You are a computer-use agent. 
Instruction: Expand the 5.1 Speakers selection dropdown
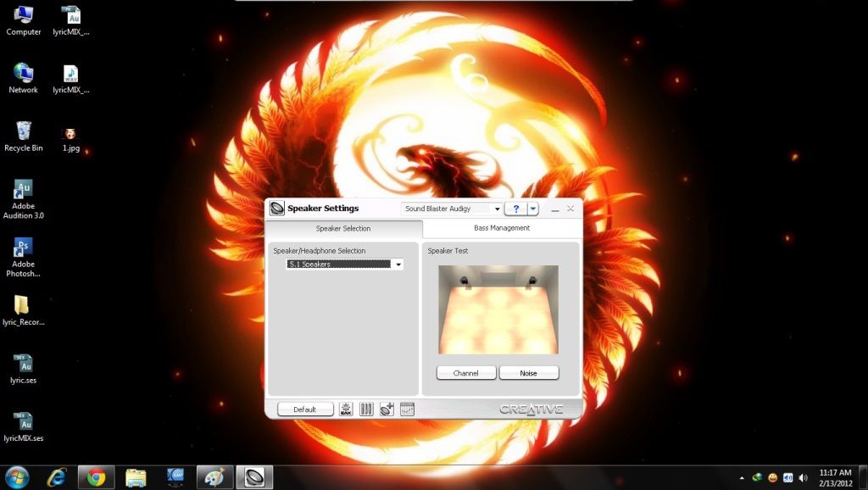pos(398,264)
